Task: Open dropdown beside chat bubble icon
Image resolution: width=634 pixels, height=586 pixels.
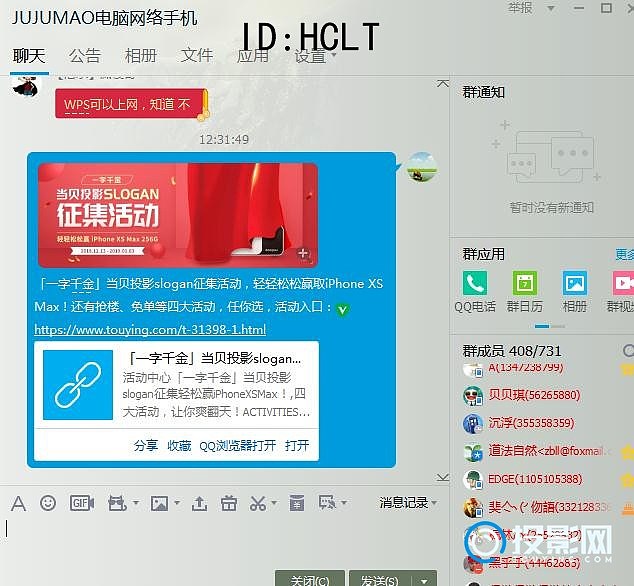Action: 344,503
